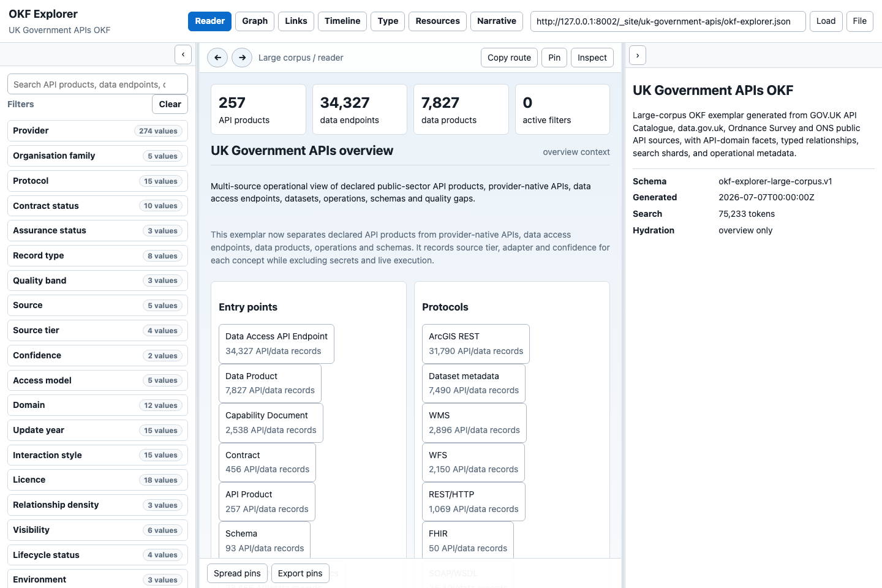
Task: Expand the Relationship density filter
Action: click(97, 505)
